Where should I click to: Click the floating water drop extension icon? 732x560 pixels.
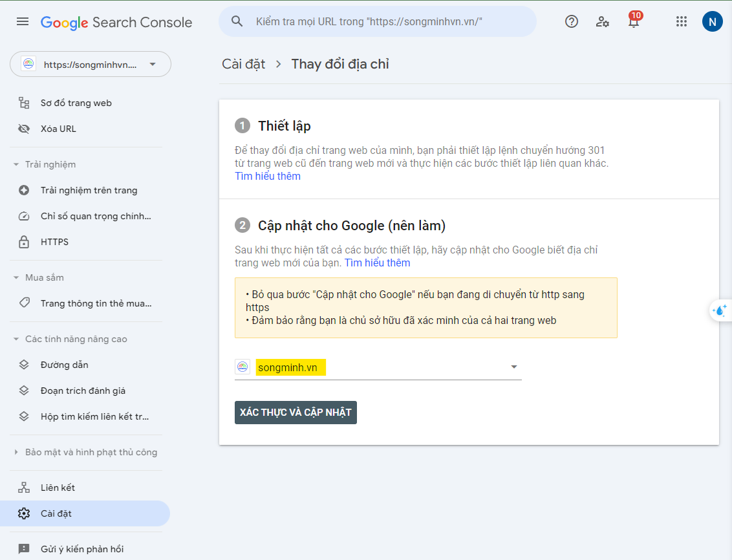(x=720, y=310)
